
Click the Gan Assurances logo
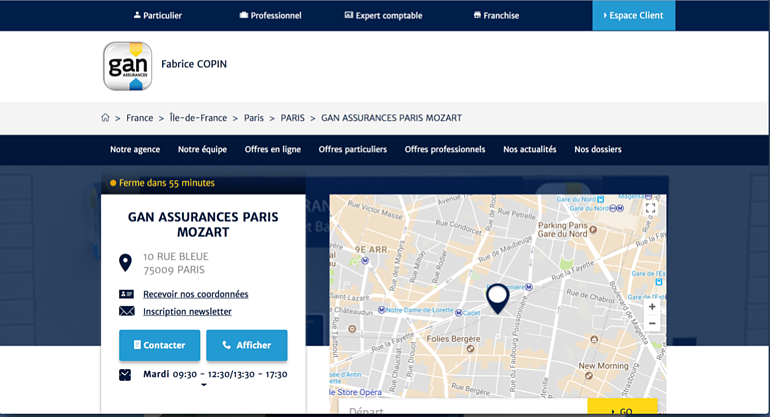[128, 66]
